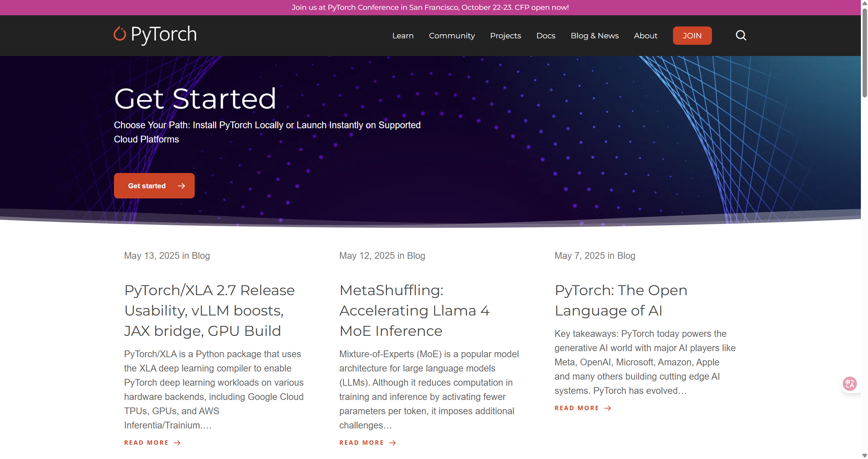868x459 pixels.
Task: Click Read More under the MetaShuffling post
Action: [362, 443]
